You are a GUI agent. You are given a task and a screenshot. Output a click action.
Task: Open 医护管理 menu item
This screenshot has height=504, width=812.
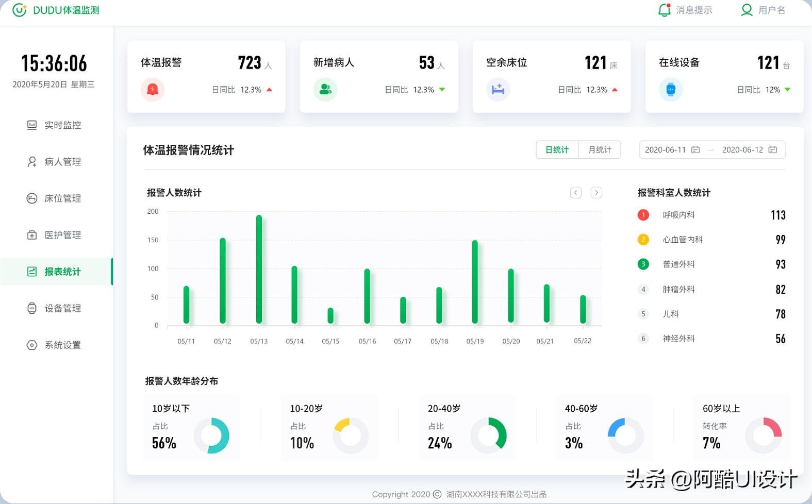click(56, 235)
